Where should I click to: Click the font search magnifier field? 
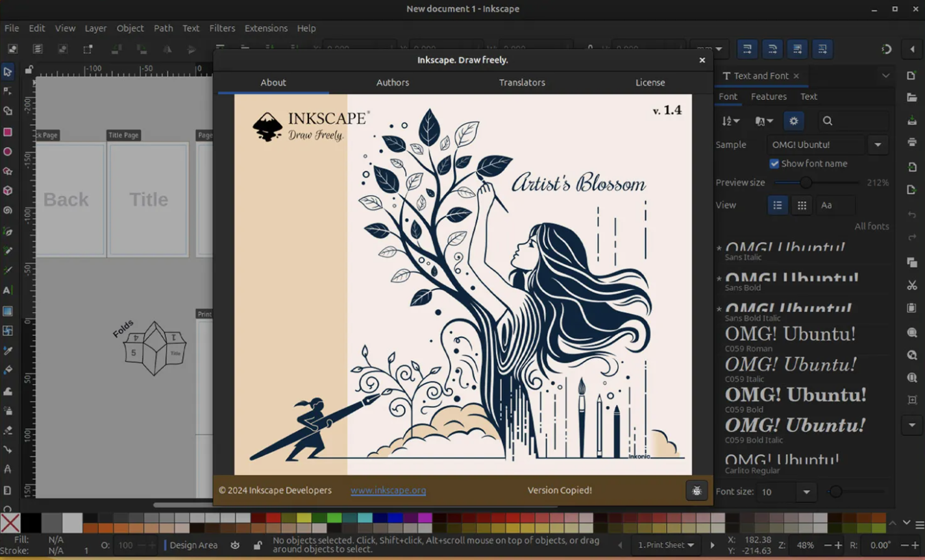(x=852, y=121)
